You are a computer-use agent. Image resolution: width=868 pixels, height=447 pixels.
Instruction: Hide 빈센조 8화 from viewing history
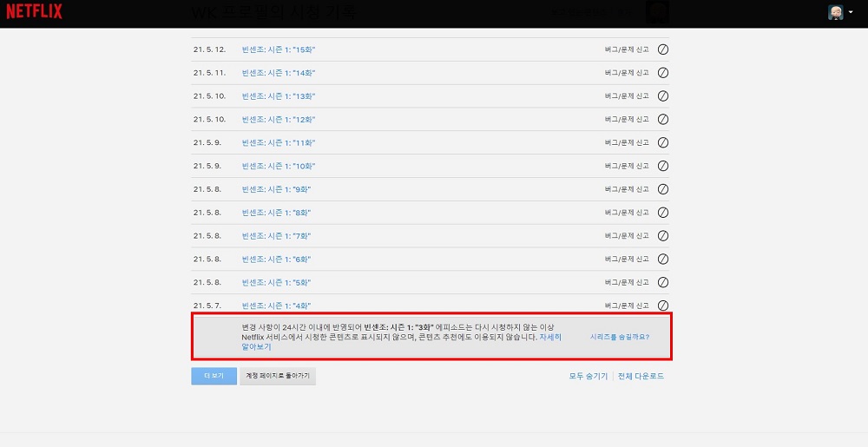[662, 212]
